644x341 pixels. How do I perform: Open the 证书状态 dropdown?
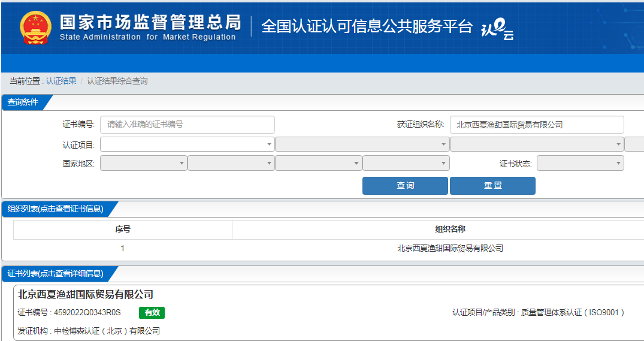pyautogui.click(x=580, y=163)
